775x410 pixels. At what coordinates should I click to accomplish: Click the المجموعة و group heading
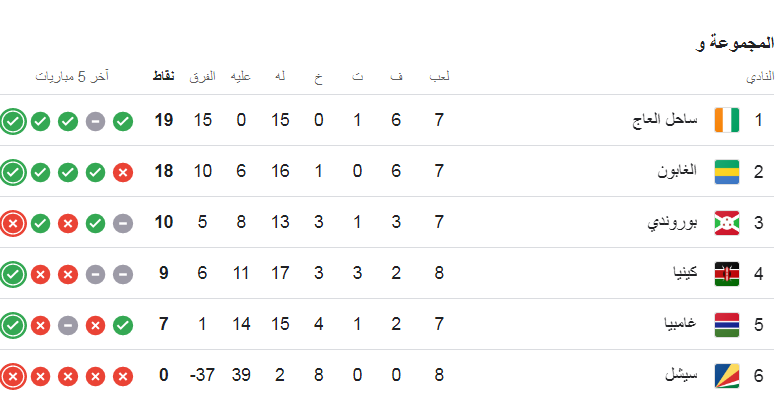[735, 43]
